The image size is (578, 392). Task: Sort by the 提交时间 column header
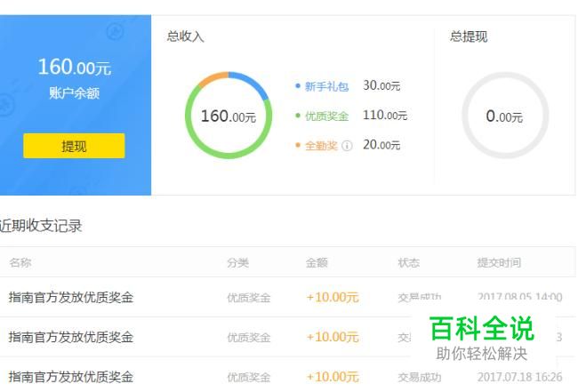click(499, 262)
